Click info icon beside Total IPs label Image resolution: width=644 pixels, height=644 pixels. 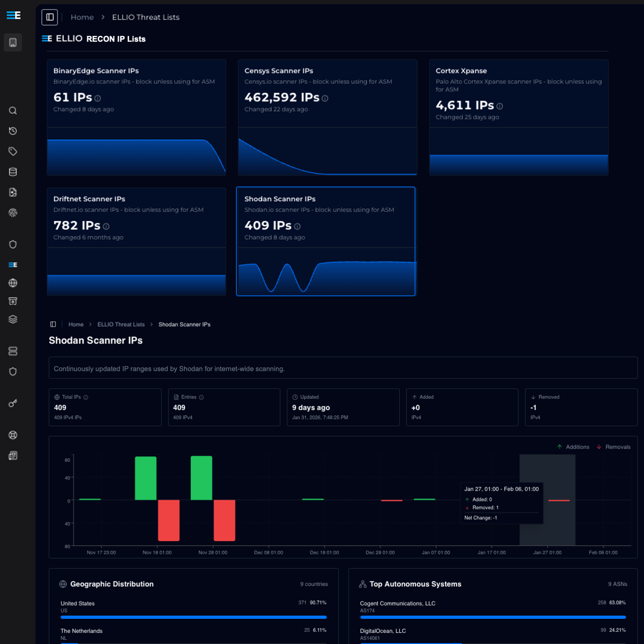pyautogui.click(x=86, y=397)
